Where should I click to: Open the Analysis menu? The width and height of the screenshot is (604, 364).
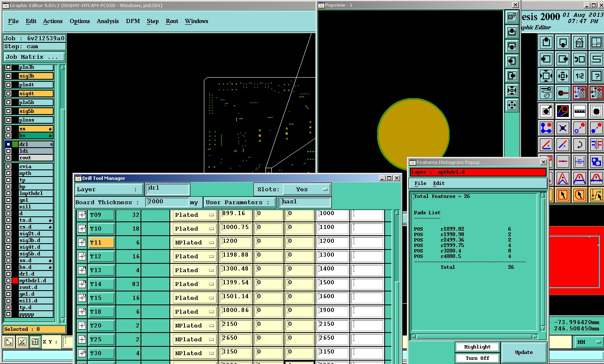click(x=107, y=21)
